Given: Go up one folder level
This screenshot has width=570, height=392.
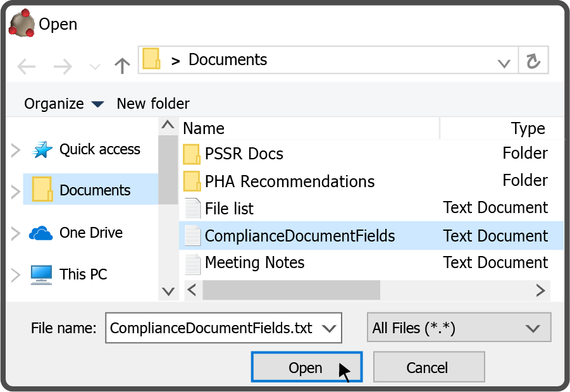Looking at the screenshot, I should [x=121, y=66].
